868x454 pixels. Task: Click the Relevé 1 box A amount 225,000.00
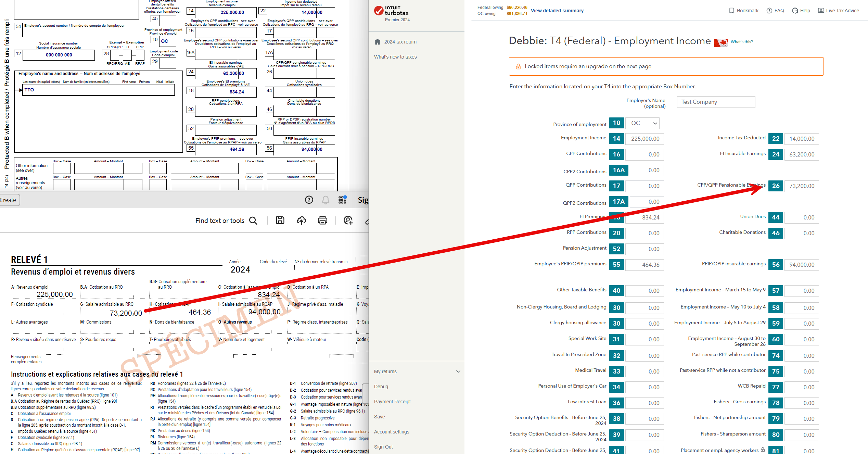pyautogui.click(x=54, y=294)
